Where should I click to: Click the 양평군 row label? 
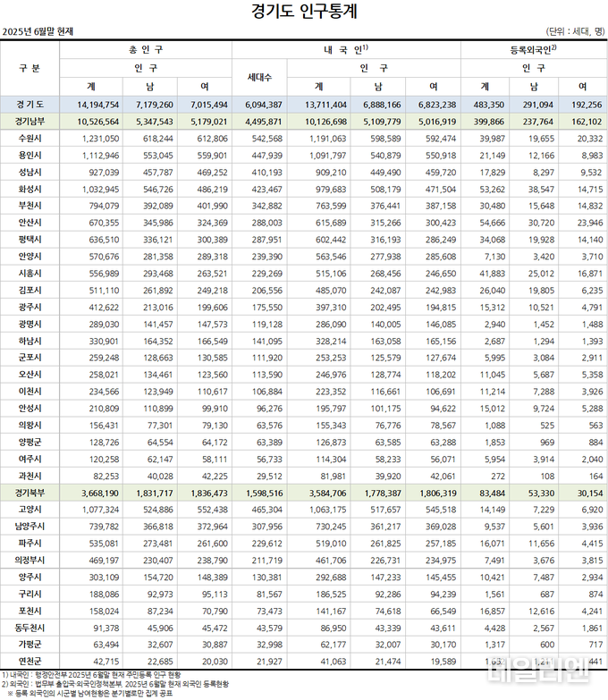[30, 442]
